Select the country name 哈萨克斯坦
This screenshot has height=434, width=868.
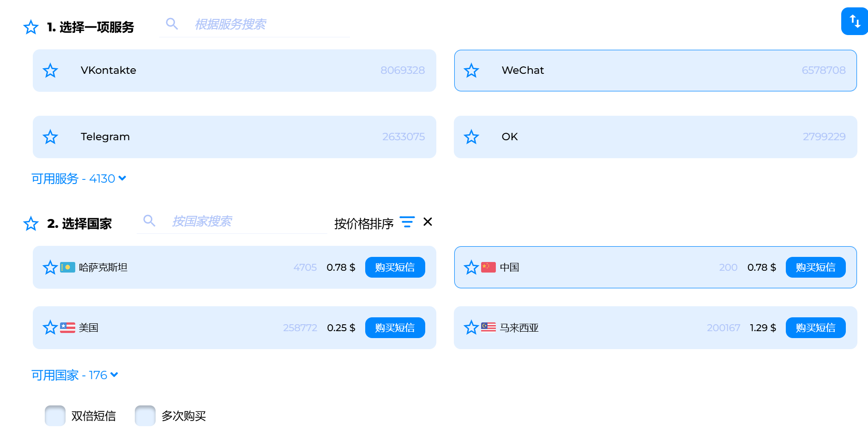103,268
